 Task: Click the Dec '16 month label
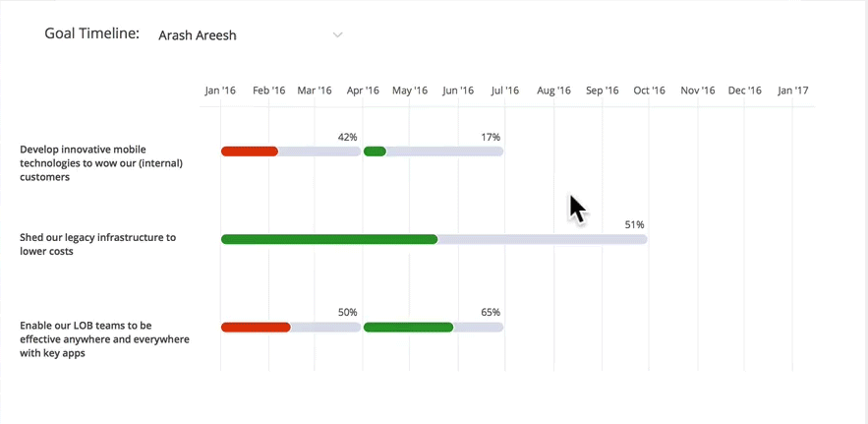pyautogui.click(x=744, y=91)
